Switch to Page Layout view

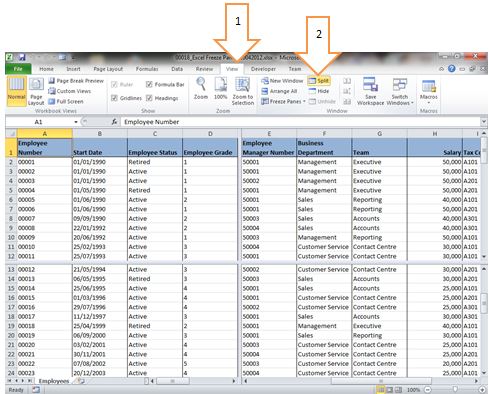[36, 91]
